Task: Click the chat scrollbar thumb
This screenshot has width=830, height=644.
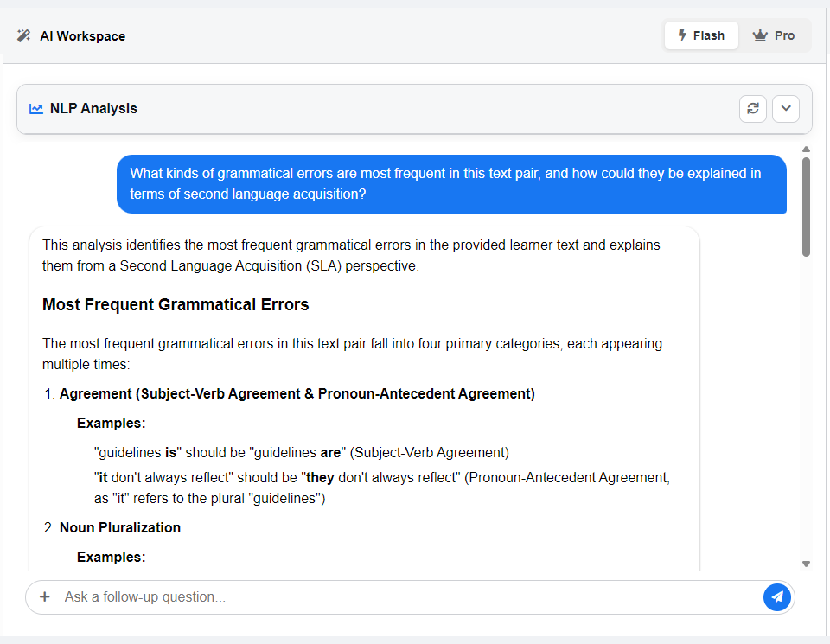Action: (x=806, y=206)
